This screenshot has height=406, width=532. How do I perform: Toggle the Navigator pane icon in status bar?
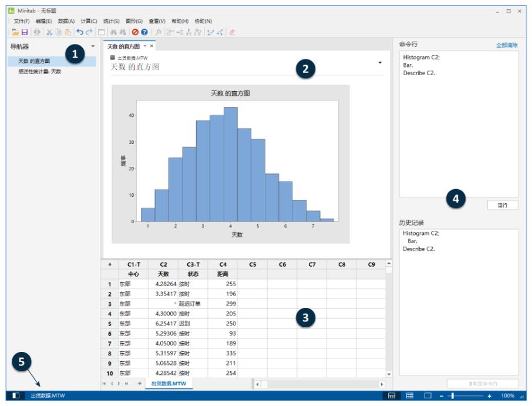[16, 395]
